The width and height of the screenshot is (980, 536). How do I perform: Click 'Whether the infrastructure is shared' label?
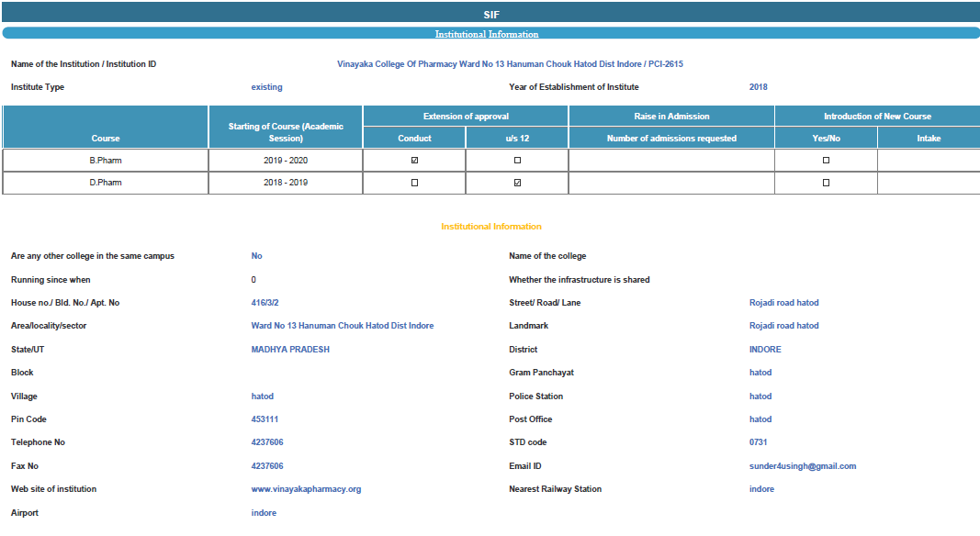pyautogui.click(x=580, y=280)
